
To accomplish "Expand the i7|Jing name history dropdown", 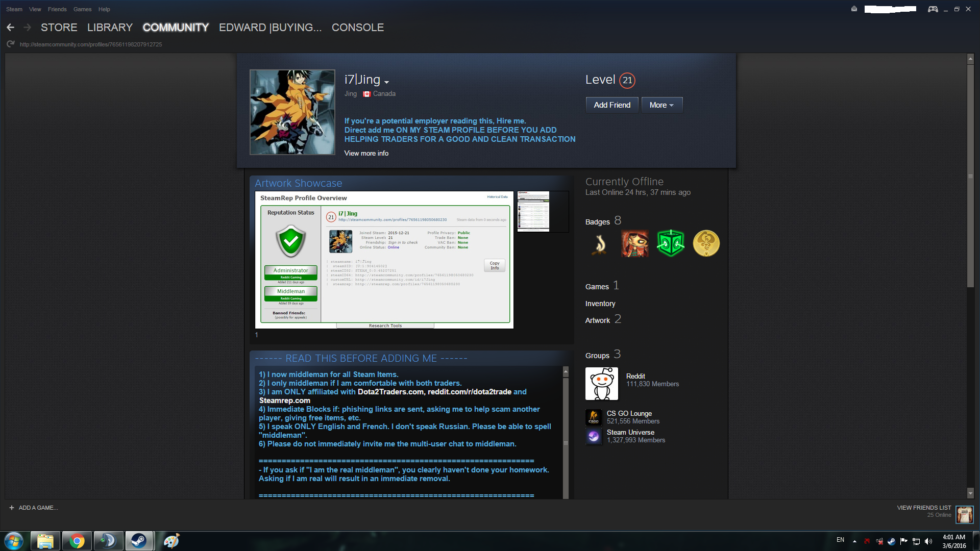I will [386, 82].
